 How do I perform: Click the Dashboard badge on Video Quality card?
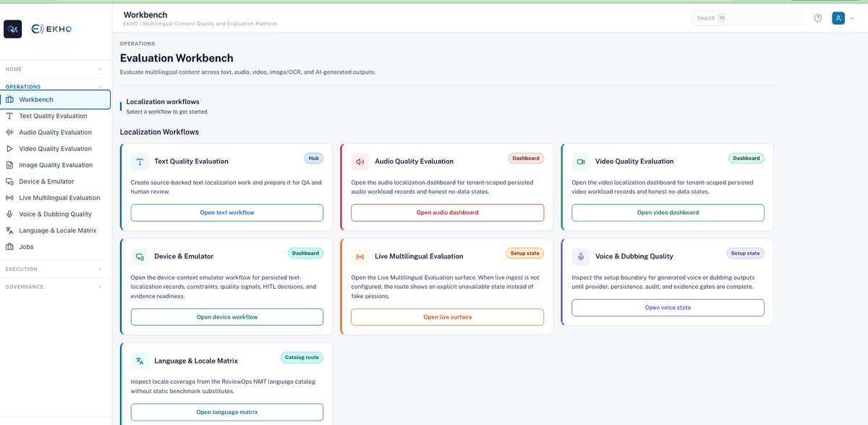coord(746,159)
